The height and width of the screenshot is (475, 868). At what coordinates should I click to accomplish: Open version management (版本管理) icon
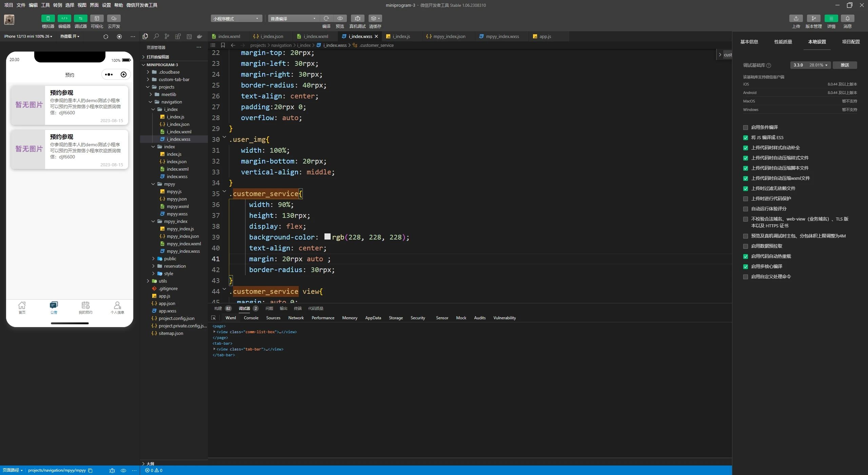click(813, 18)
